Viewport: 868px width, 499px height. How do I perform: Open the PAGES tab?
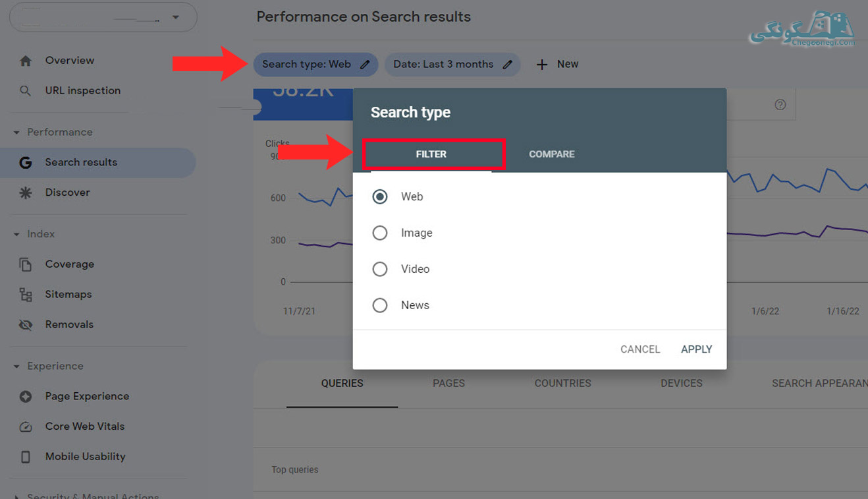click(449, 384)
